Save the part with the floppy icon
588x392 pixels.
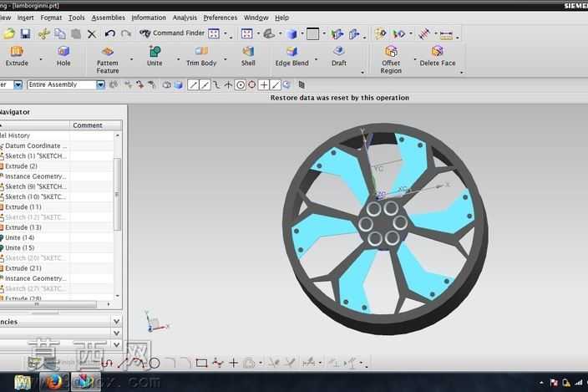pos(25,33)
